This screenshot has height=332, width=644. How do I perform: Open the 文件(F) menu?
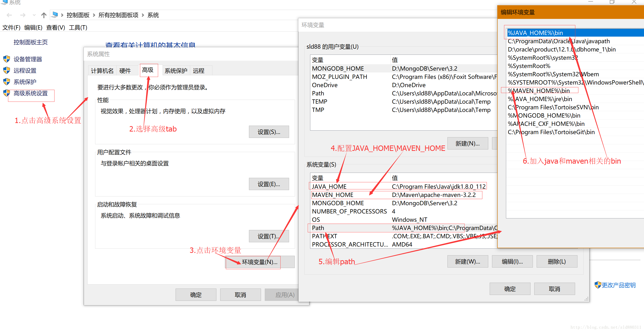click(x=11, y=28)
